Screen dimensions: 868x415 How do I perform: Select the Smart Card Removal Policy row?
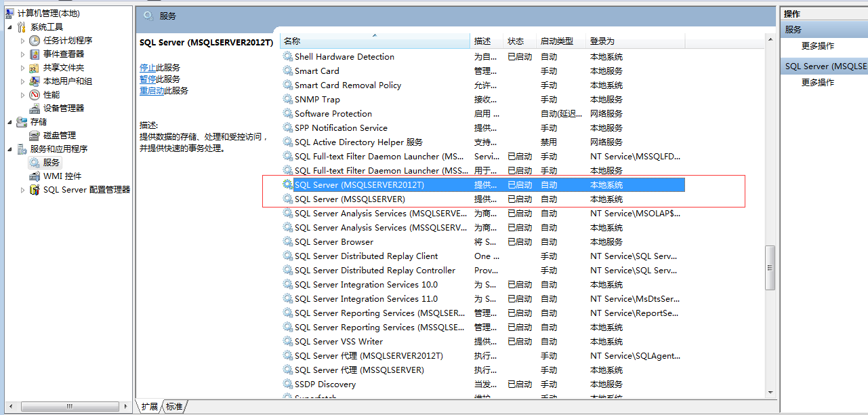coord(483,85)
